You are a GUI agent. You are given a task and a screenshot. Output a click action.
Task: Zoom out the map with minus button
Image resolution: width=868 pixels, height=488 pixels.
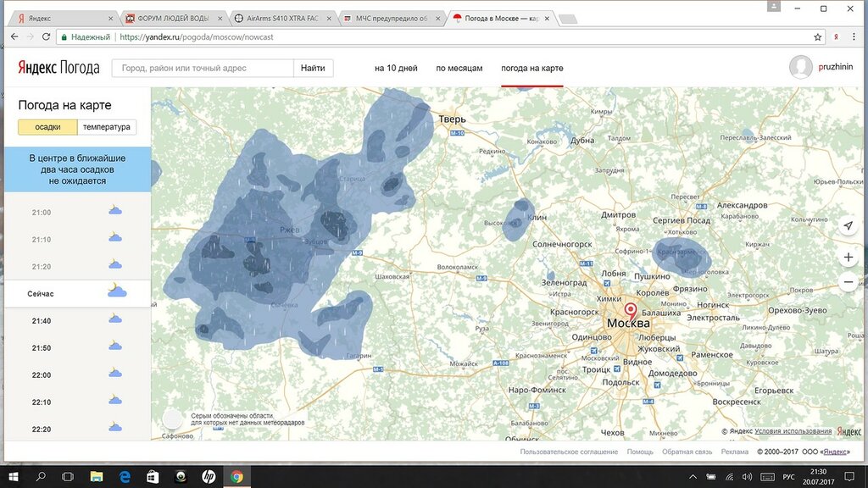(x=849, y=283)
